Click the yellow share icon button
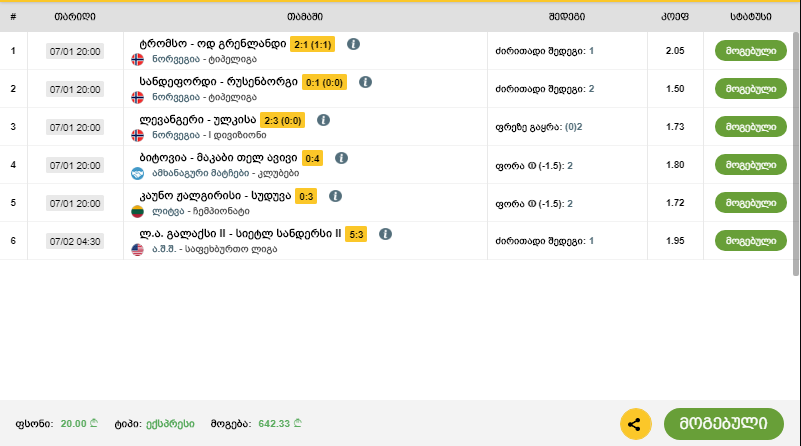801x446 pixels. 635,424
